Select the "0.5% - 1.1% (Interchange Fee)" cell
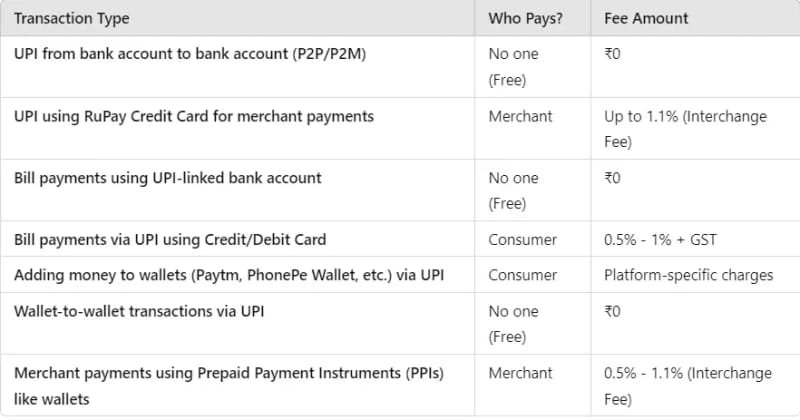The width and height of the screenshot is (800, 420). point(687,385)
